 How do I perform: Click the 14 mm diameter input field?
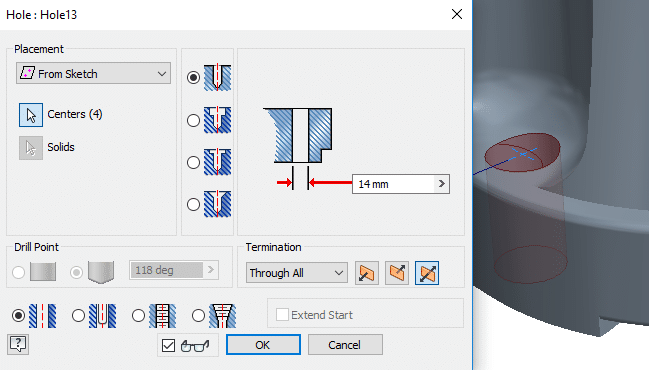[393, 184]
